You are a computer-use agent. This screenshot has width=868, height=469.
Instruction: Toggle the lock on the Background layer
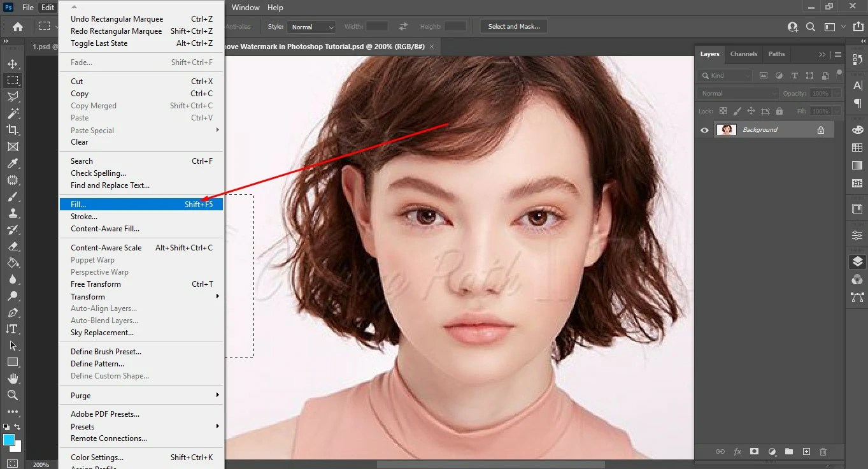pos(822,129)
